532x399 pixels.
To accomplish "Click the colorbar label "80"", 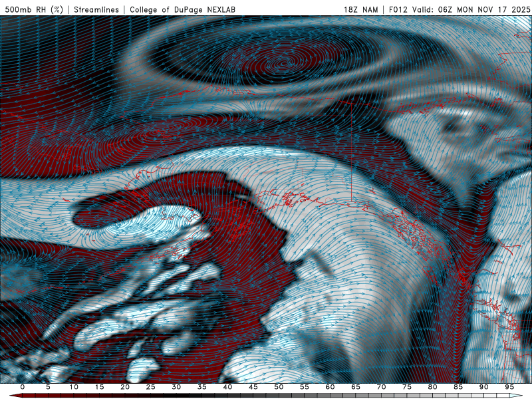I will pyautogui.click(x=432, y=387).
